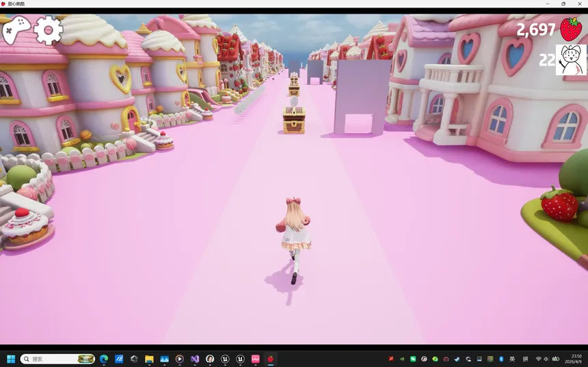The width and height of the screenshot is (588, 367).
Task: Open the gear settings icon in game
Action: point(49,30)
